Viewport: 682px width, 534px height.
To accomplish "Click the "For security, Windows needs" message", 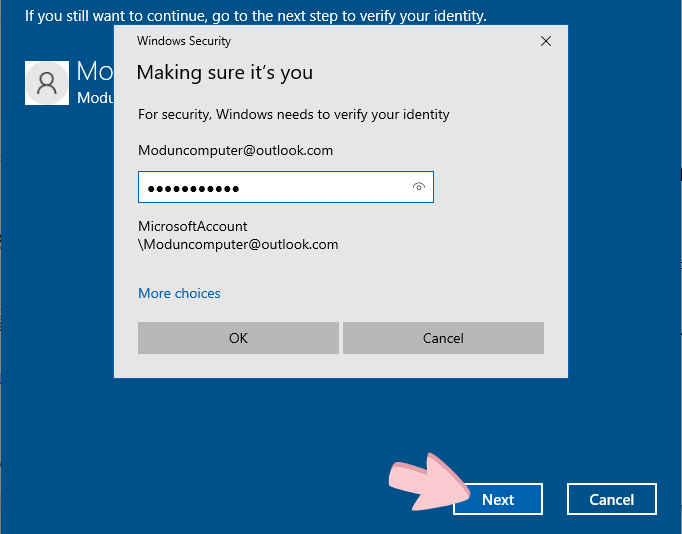I will point(293,114).
